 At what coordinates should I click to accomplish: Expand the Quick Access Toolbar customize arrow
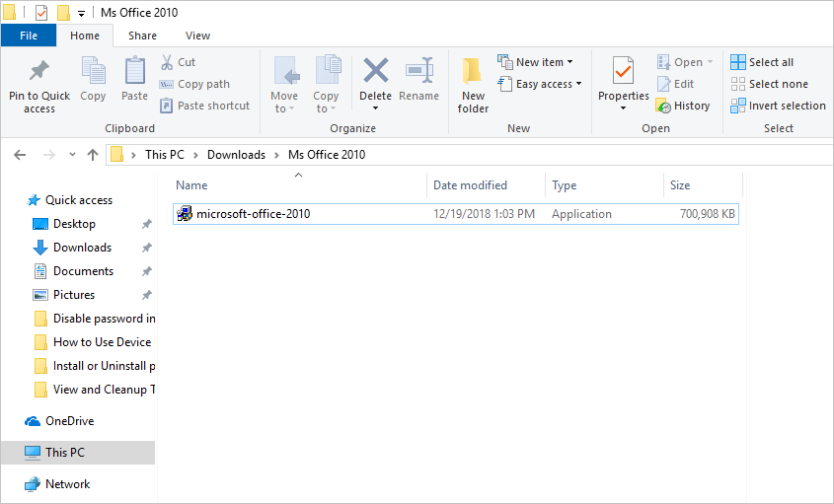coord(81,13)
